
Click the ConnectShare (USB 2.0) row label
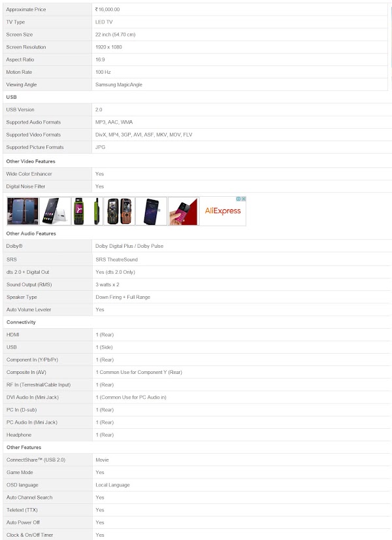(36, 460)
